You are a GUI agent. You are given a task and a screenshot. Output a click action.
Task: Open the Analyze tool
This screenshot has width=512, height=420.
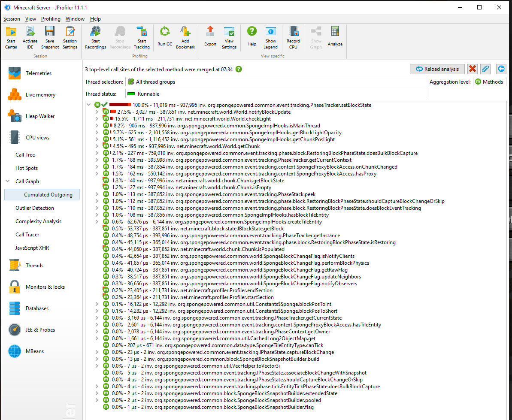(x=335, y=37)
